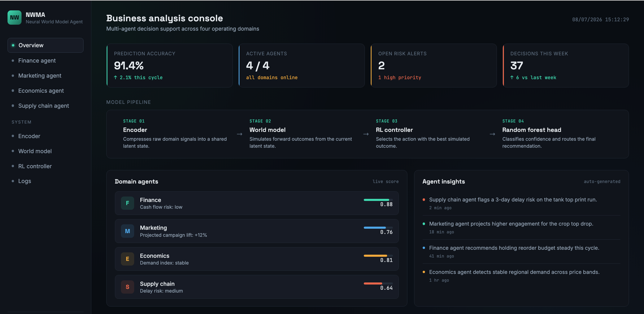Image resolution: width=644 pixels, height=314 pixels.
Task: Click the arrow between Encoder and World model
Action: [x=240, y=134]
